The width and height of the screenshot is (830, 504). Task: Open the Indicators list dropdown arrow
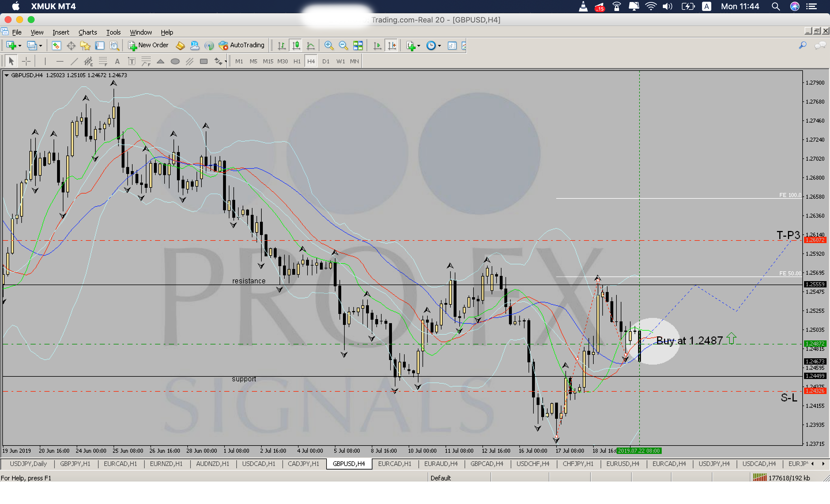pyautogui.click(x=419, y=46)
